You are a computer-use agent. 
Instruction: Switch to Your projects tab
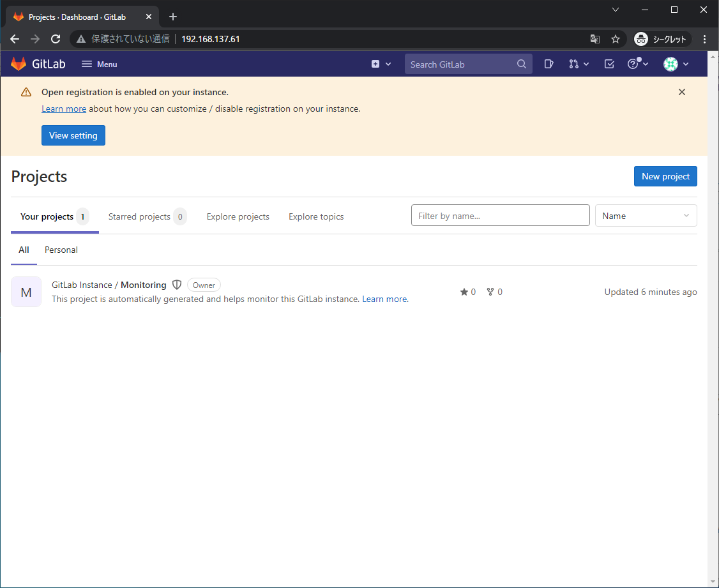(x=54, y=216)
